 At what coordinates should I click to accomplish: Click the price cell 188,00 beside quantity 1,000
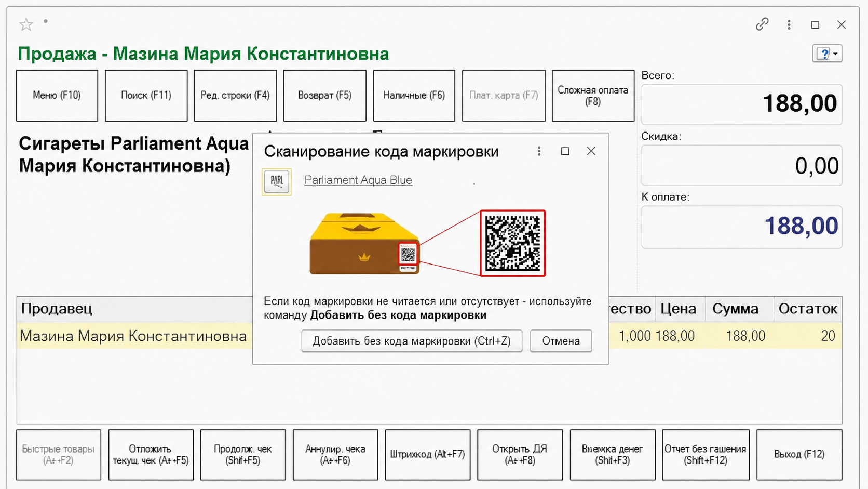tap(675, 336)
